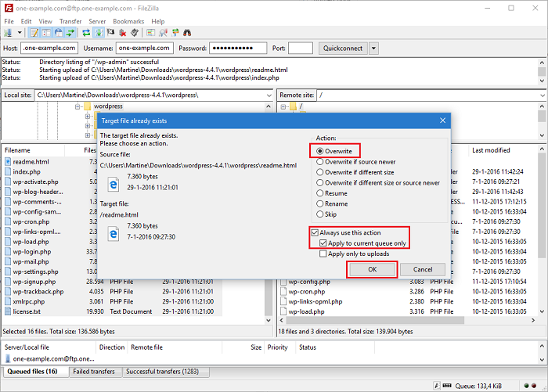Viewport: 548px width, 392px height.
Task: Toggle processing of the transfer queue
Action: [x=99, y=33]
